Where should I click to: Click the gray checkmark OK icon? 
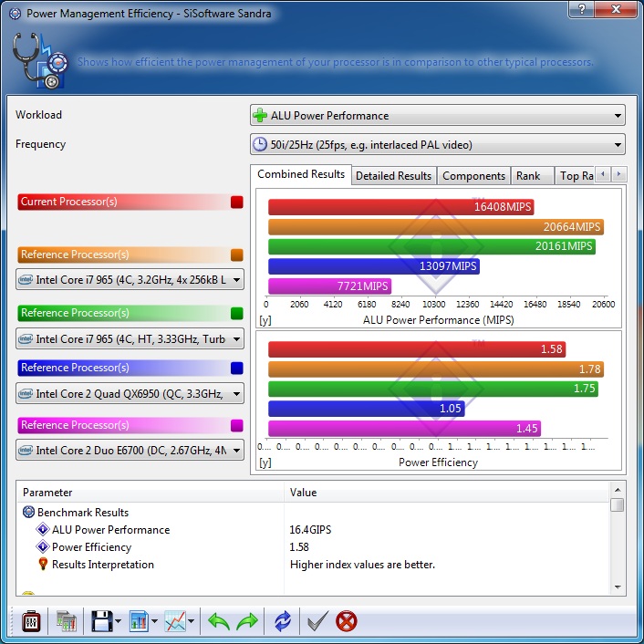tap(317, 621)
